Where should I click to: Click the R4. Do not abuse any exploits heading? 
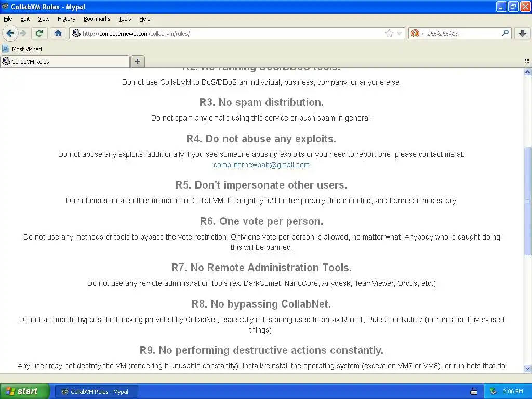point(261,139)
